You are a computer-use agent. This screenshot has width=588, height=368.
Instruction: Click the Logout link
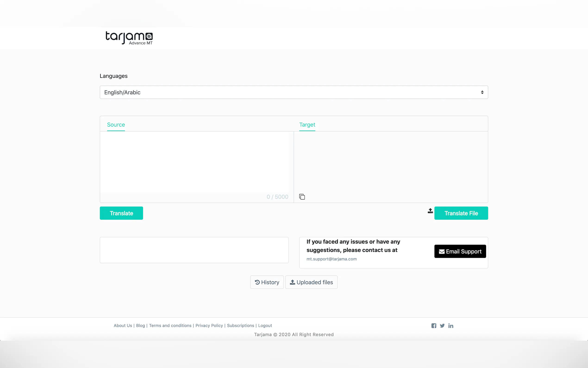(265, 325)
